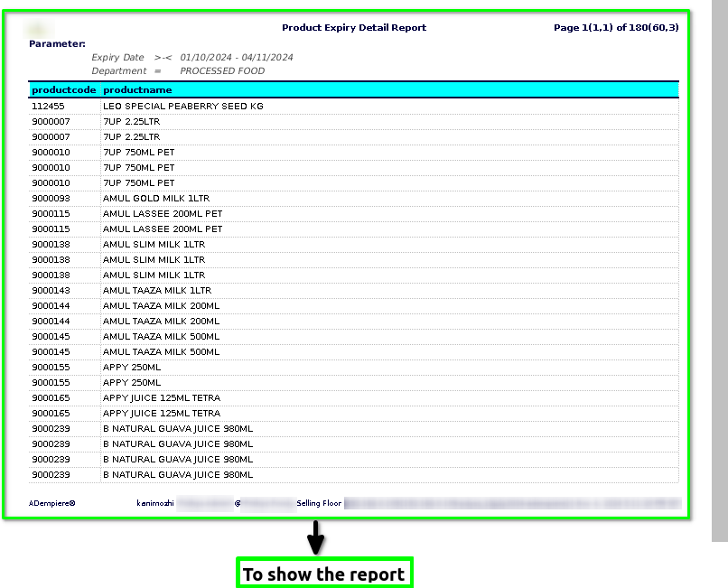
Task: Select AMUL TAAZA MILK 1LTR name
Action: pos(157,290)
